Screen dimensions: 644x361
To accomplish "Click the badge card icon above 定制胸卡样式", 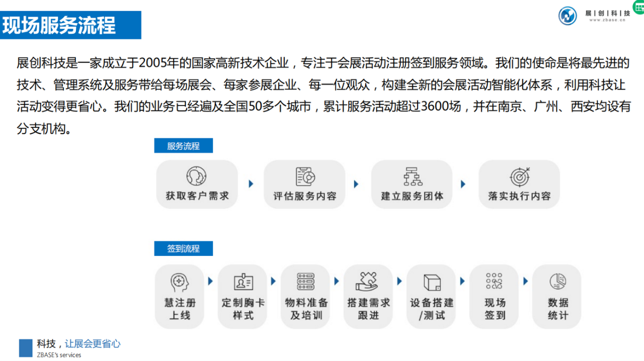I will [244, 282].
